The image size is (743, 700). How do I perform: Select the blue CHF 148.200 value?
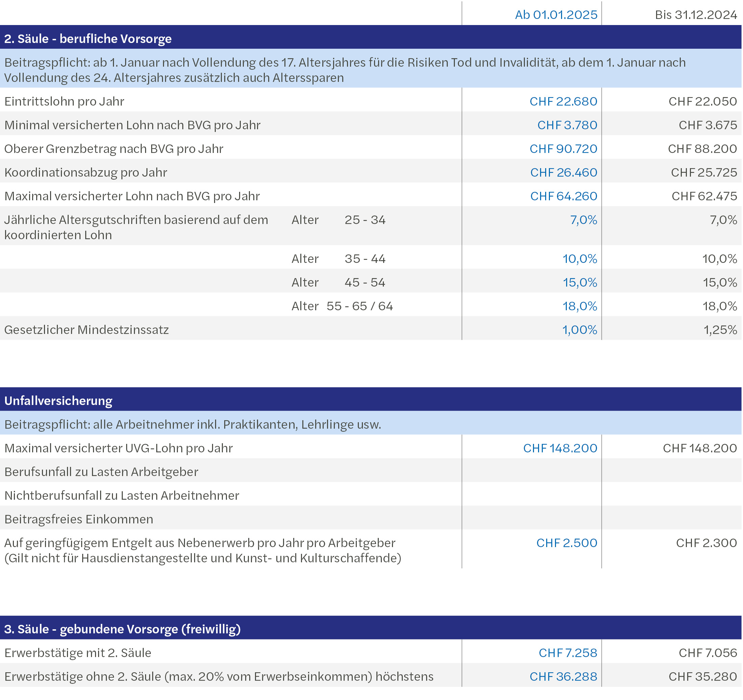(560, 448)
